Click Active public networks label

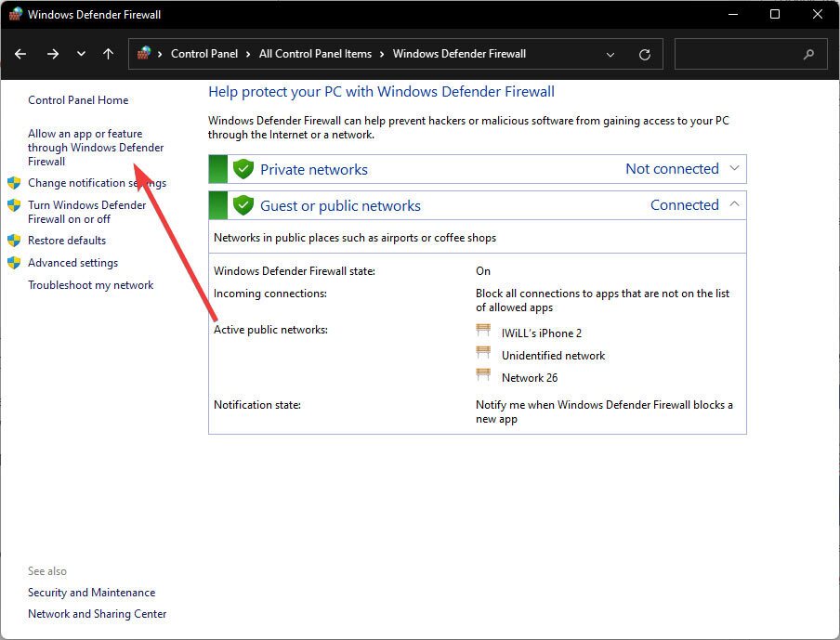271,330
